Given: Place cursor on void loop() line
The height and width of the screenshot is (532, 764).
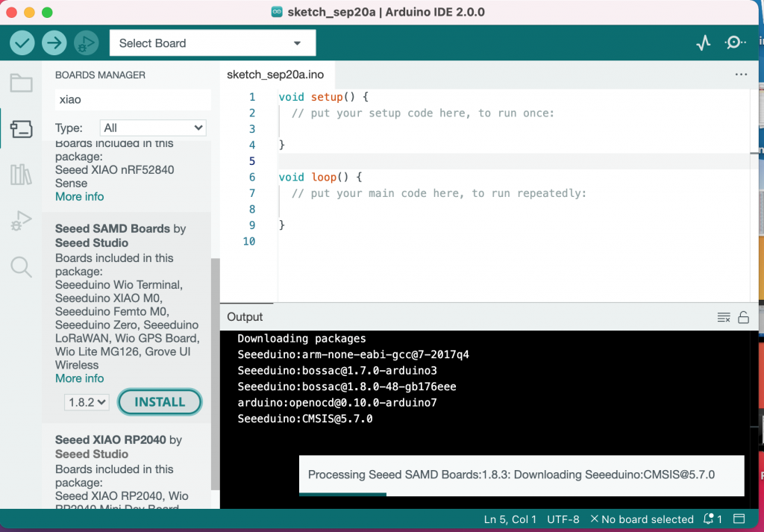Looking at the screenshot, I should click(x=320, y=178).
